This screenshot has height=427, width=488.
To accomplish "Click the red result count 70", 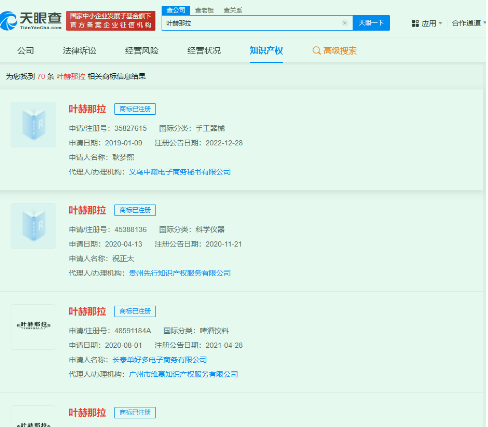I will 41,76.
